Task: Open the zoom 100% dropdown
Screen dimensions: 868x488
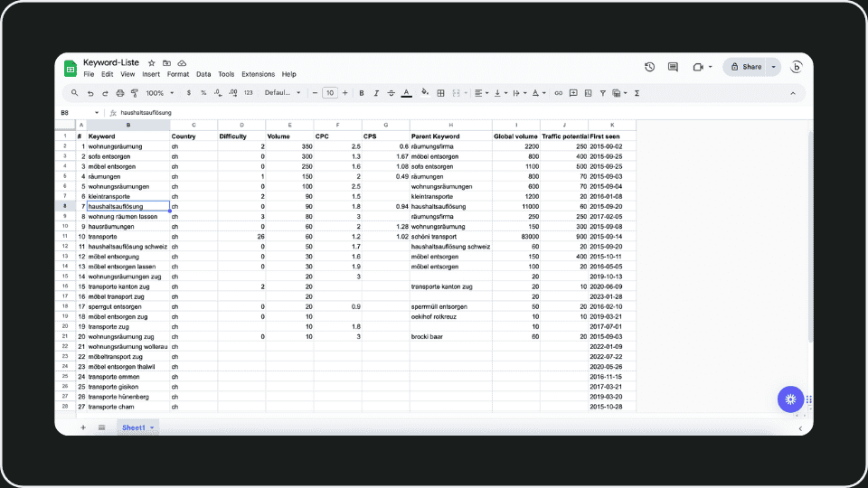Action: 159,93
